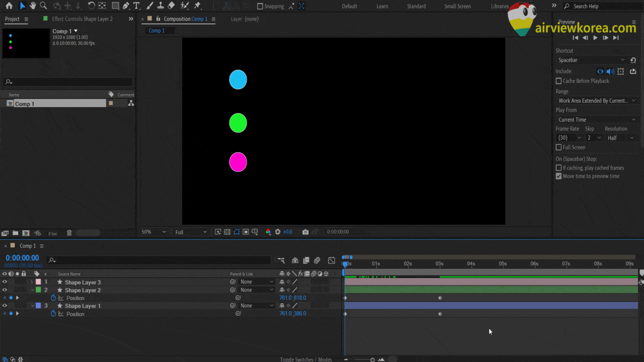Select the Type (T) tool
This screenshot has height=362, width=644.
tap(136, 6)
